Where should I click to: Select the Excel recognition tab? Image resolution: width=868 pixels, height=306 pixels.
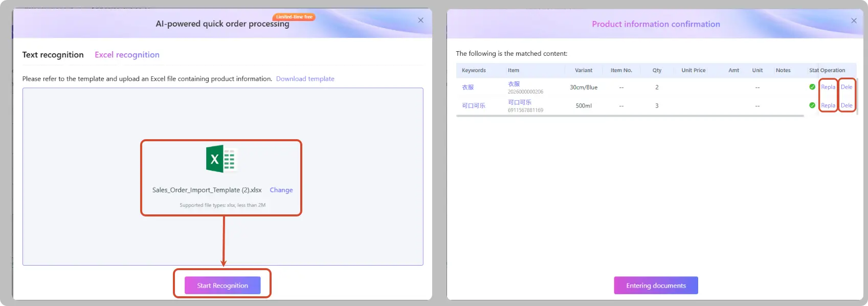[127, 55]
